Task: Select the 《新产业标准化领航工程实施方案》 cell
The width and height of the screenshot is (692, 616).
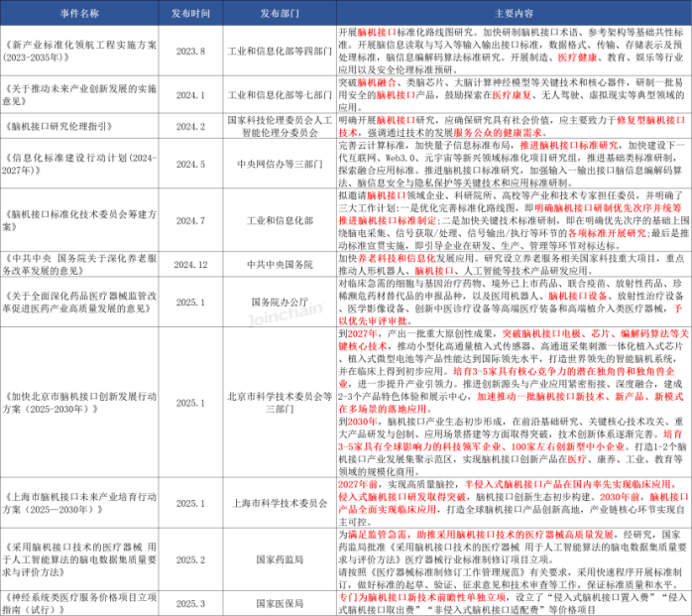Action: coord(79,51)
